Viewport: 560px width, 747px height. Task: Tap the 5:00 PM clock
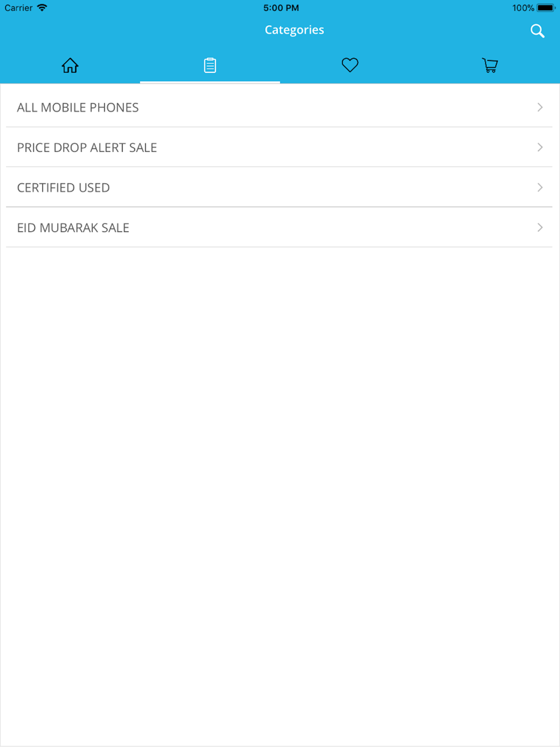click(281, 8)
